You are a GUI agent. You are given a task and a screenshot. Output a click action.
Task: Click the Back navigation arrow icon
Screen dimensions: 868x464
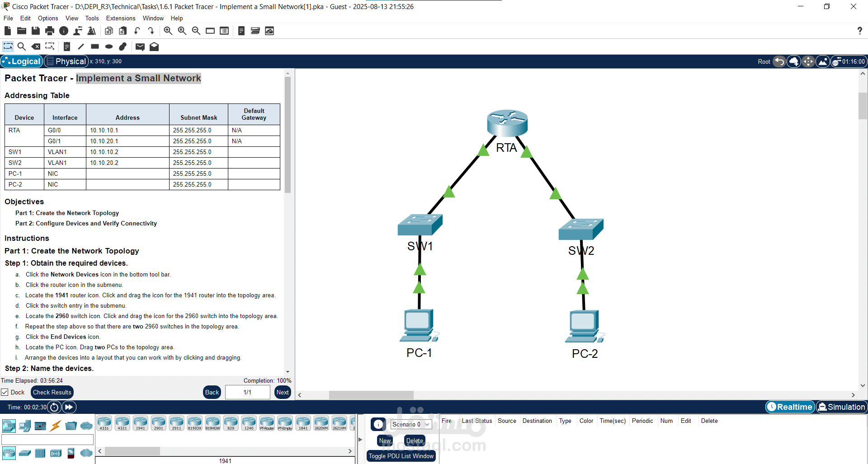click(x=779, y=61)
